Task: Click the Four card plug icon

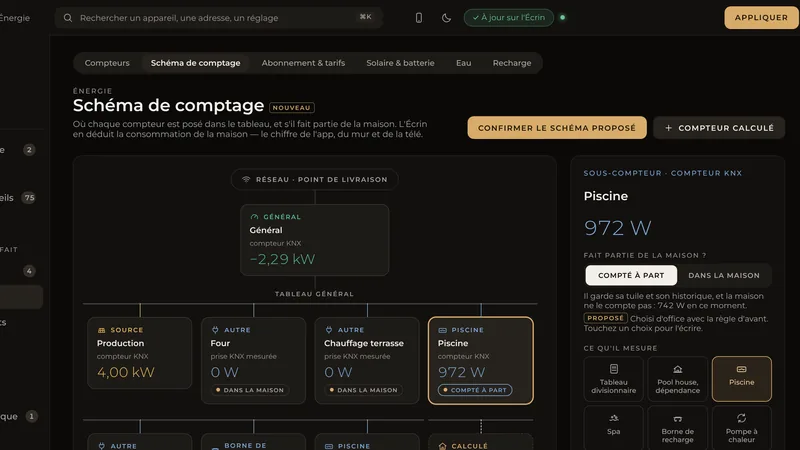Action: [x=215, y=330]
